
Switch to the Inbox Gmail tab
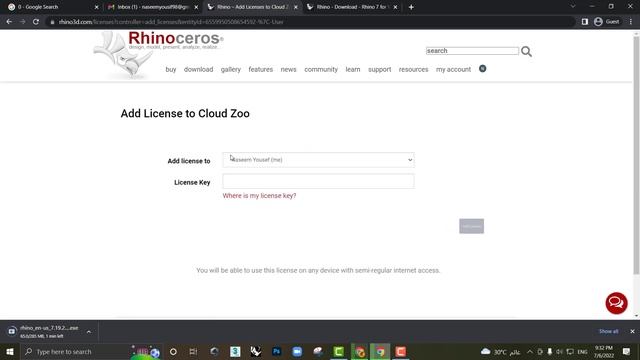(x=153, y=7)
